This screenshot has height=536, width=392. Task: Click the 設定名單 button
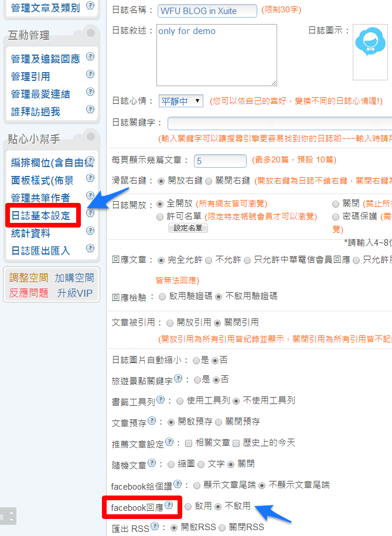coord(188,228)
